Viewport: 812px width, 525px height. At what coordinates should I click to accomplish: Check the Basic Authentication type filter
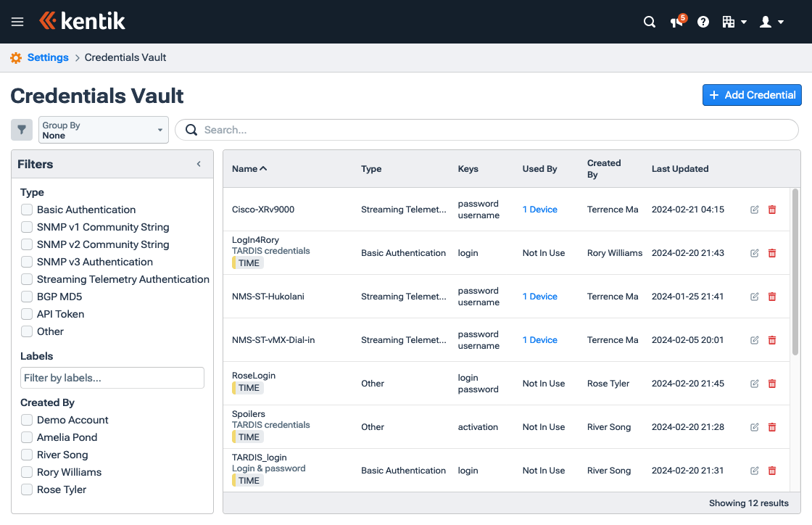pyautogui.click(x=27, y=209)
